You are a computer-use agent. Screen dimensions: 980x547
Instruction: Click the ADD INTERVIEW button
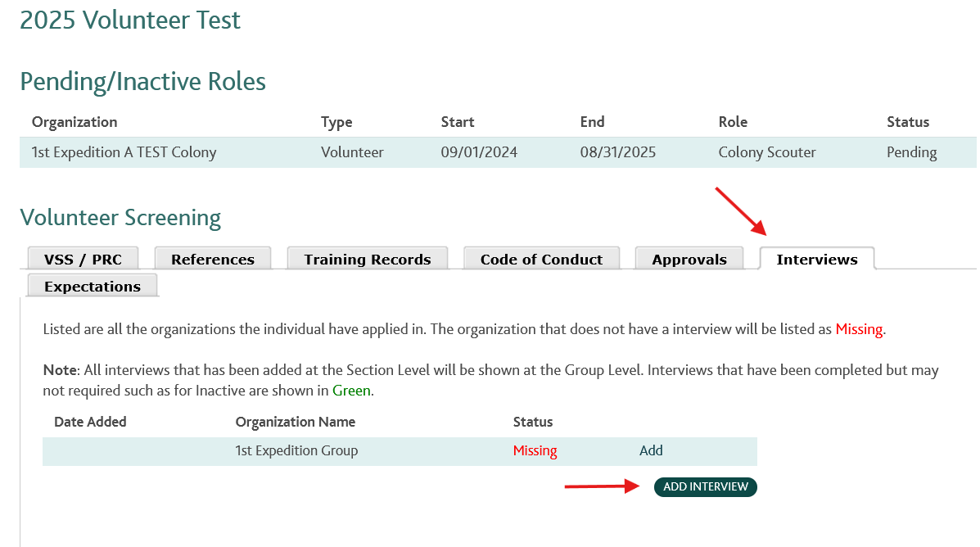[x=705, y=487]
